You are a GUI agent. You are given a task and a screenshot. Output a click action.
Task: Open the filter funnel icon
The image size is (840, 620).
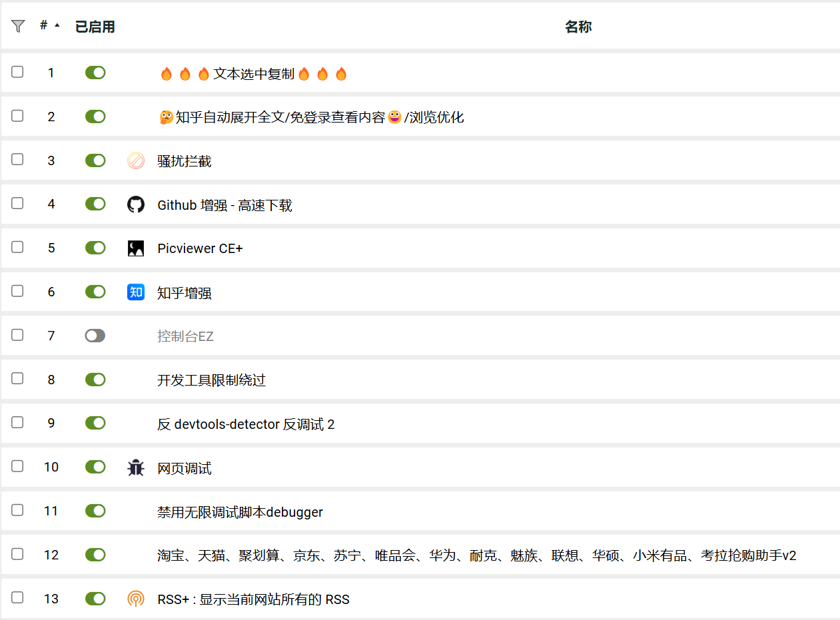pyautogui.click(x=18, y=26)
